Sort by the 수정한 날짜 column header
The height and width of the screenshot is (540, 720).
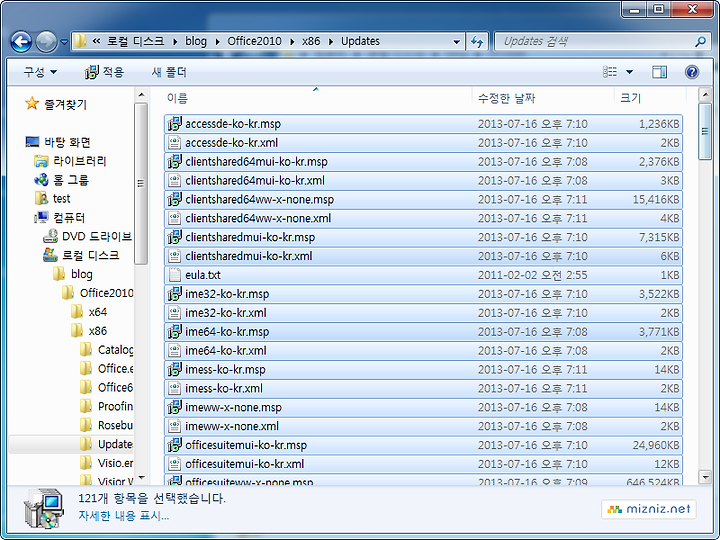tap(543, 98)
